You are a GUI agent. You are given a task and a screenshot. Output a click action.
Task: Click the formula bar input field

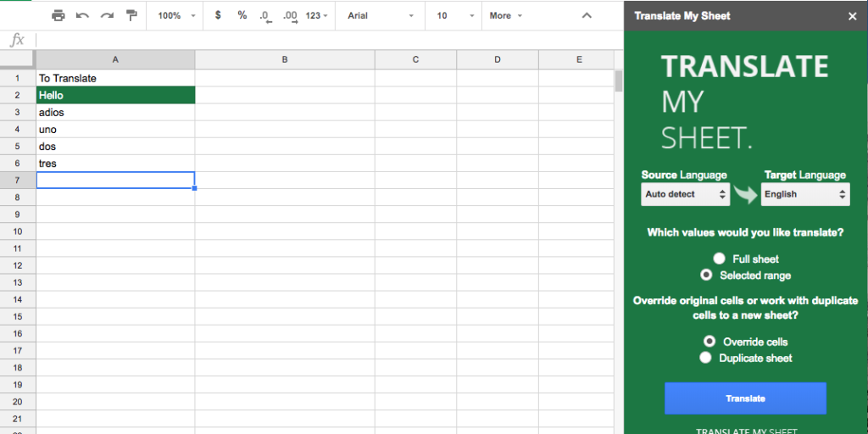pos(322,40)
